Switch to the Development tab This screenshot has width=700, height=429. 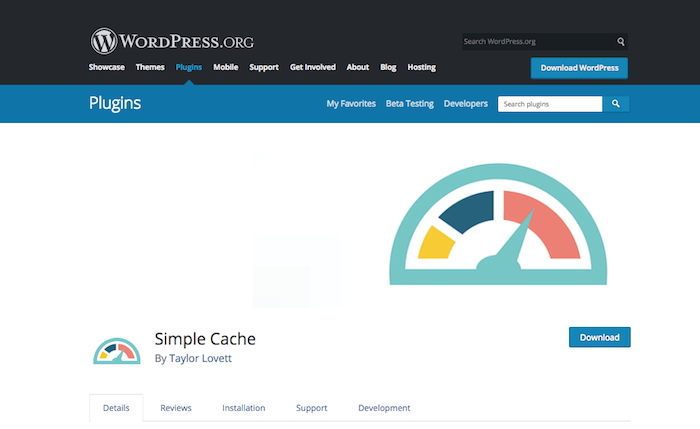pyautogui.click(x=384, y=408)
